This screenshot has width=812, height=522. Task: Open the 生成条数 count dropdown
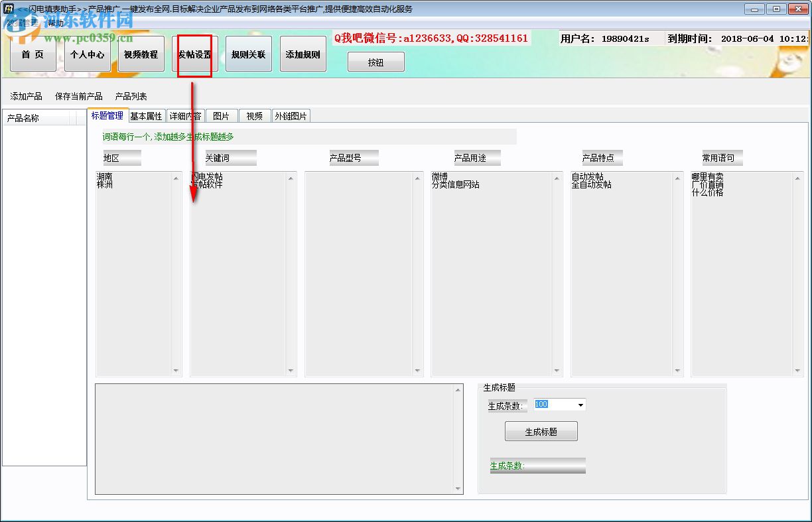point(579,405)
